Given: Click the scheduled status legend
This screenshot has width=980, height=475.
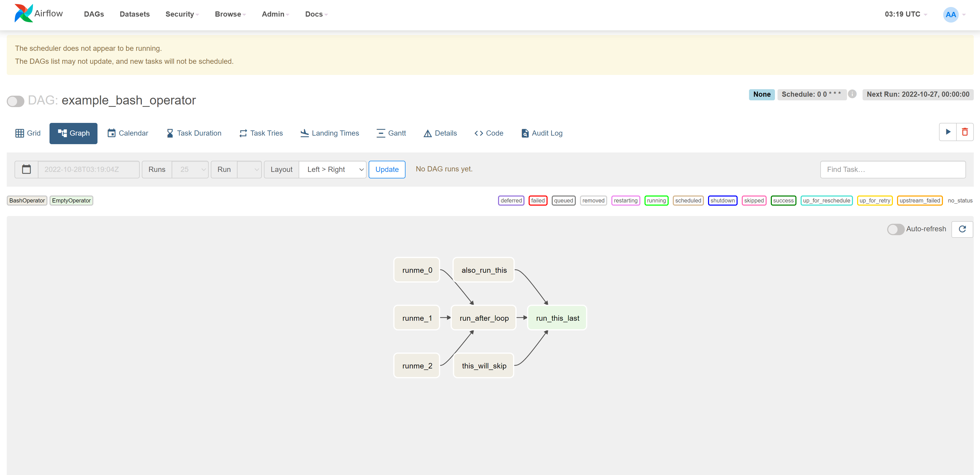Looking at the screenshot, I should tap(688, 201).
